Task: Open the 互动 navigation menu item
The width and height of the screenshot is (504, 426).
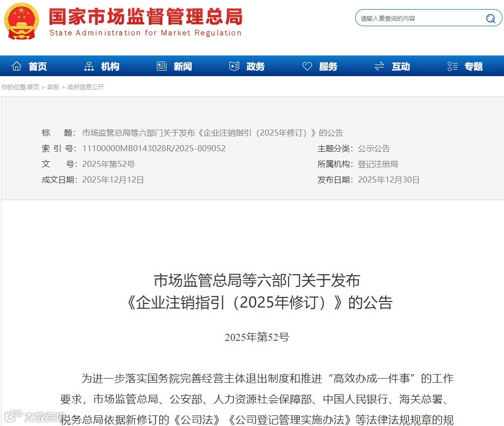Action: coord(401,67)
